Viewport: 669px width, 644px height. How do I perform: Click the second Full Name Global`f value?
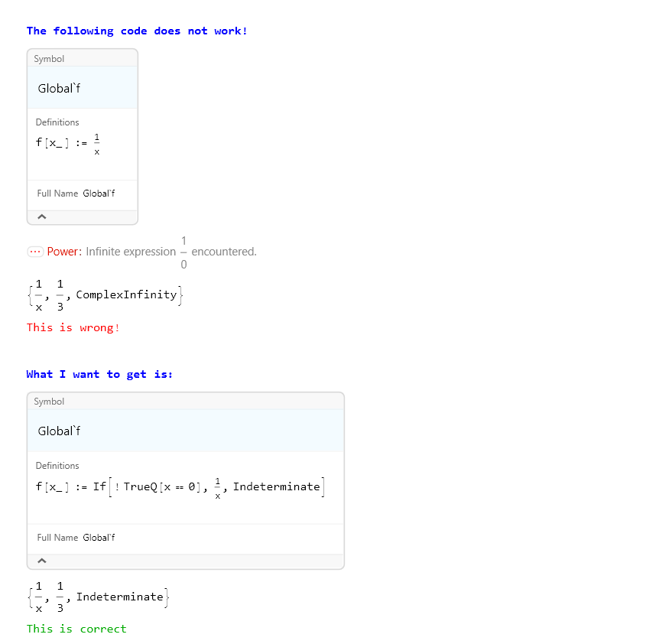tap(99, 538)
